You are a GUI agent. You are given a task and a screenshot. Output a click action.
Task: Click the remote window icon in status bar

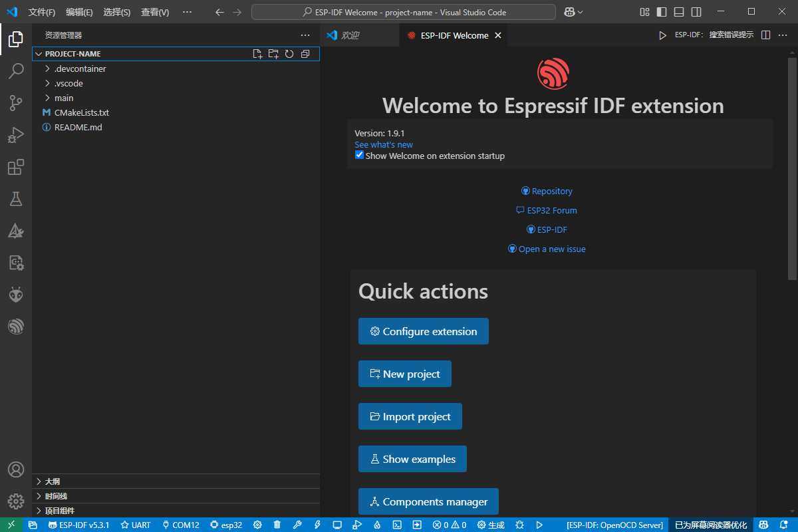click(11, 525)
